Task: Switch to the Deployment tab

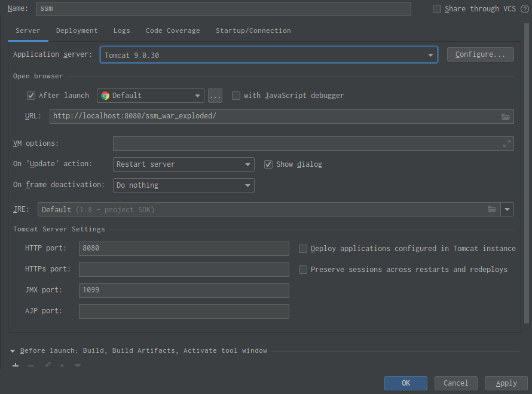Action: point(77,30)
